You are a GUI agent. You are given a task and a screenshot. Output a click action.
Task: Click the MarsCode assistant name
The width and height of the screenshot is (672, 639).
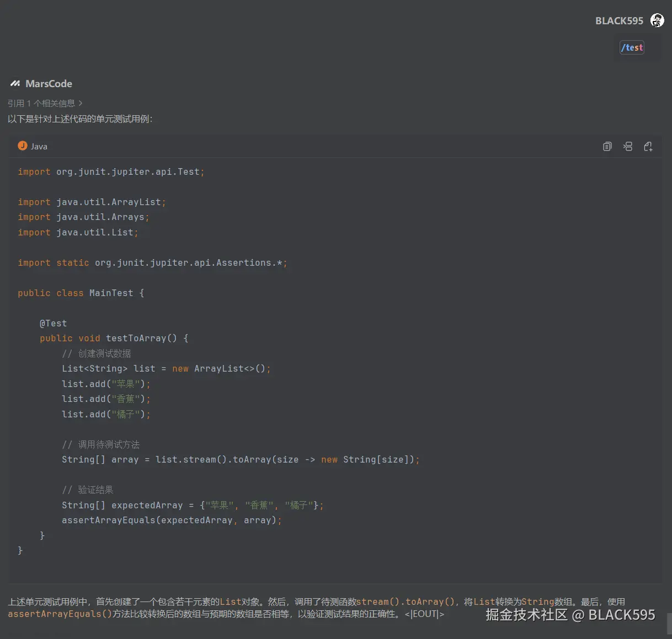[x=49, y=84]
